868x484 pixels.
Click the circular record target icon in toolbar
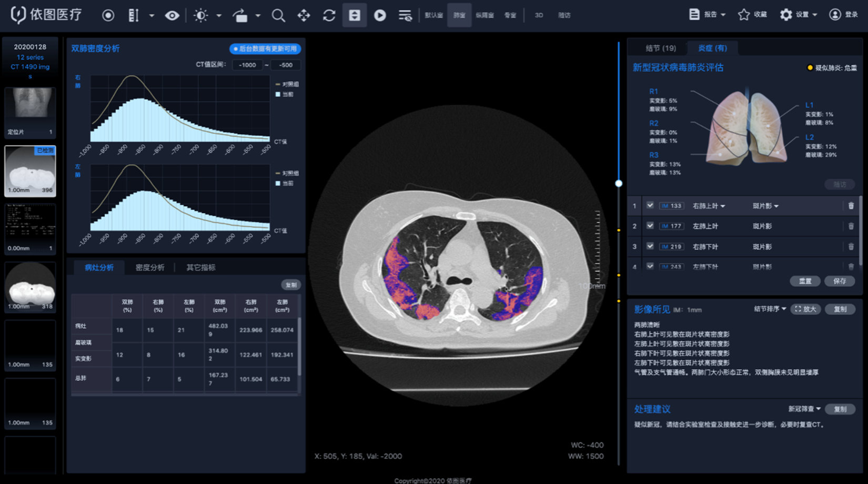coord(108,15)
